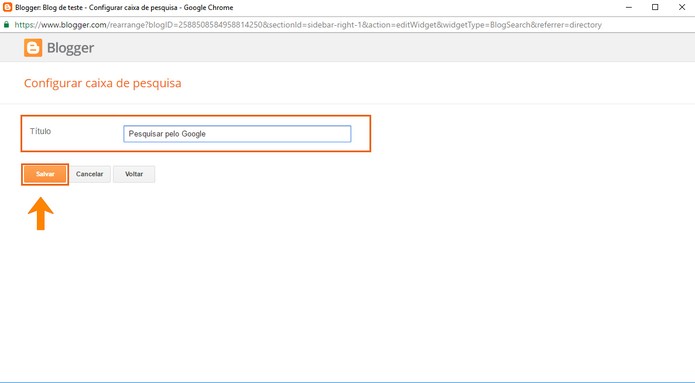Screen dimensions: 695x383
Task: Save the widget with the Salvar button
Action: pos(45,174)
